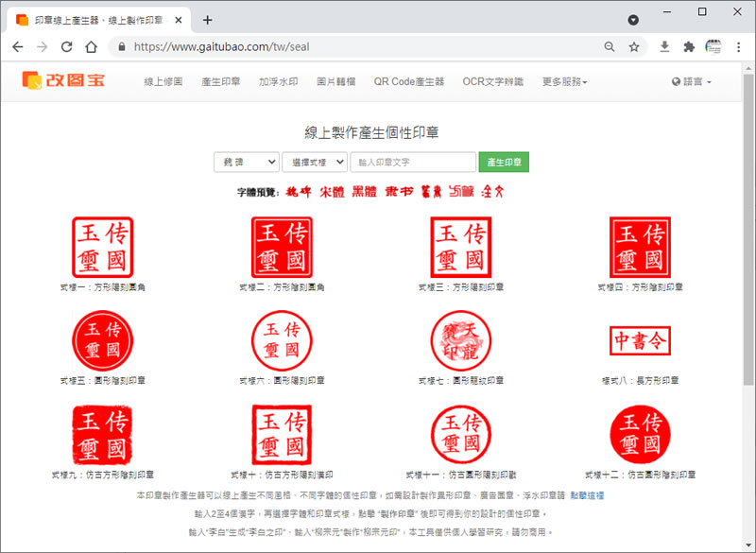Open the Chrome three-dot menu
756x553 pixels.
[738, 46]
